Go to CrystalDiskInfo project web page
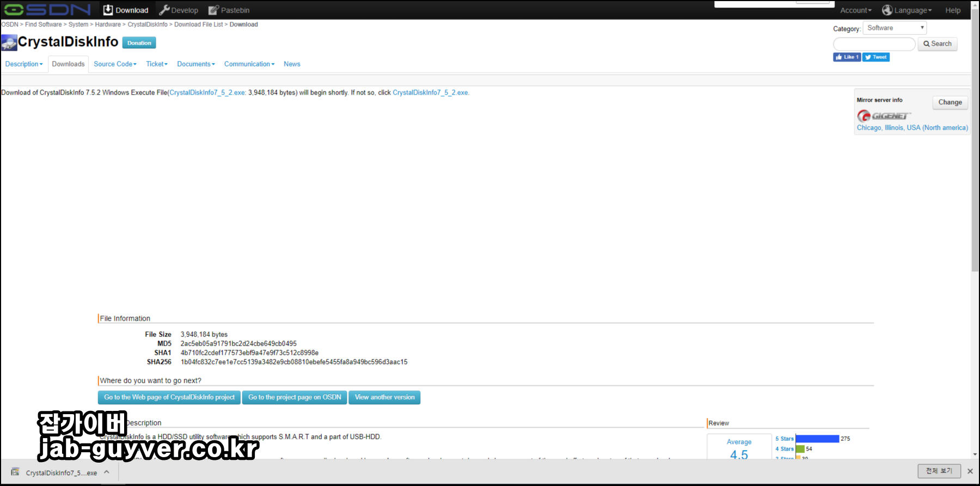Screen dimensions: 980x486 point(169,397)
